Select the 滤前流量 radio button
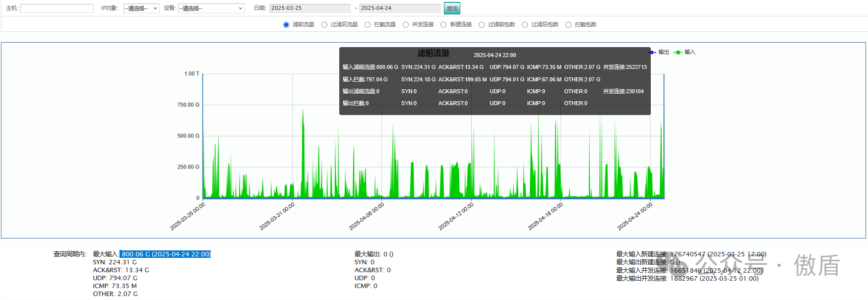Image resolution: width=868 pixels, height=300 pixels. 286,25
